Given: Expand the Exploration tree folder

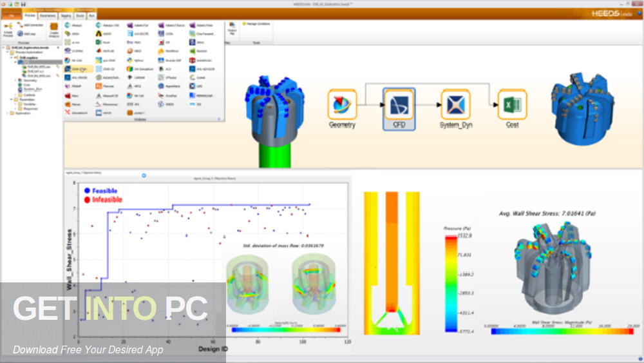Looking at the screenshot, I should click(x=7, y=113).
